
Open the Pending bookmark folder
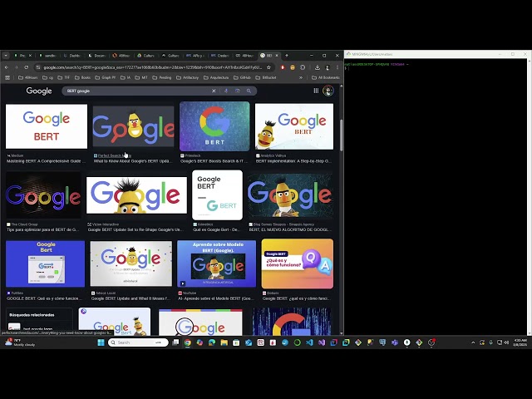[x=162, y=77]
